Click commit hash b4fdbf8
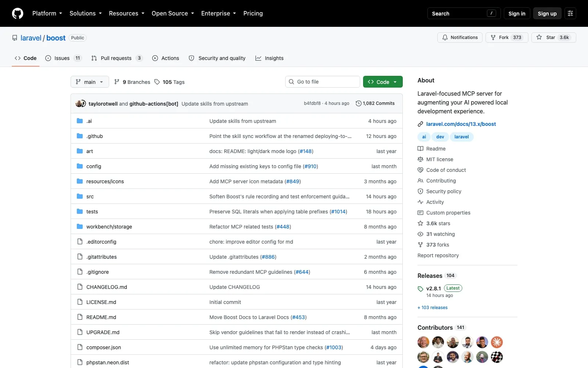 tap(312, 103)
